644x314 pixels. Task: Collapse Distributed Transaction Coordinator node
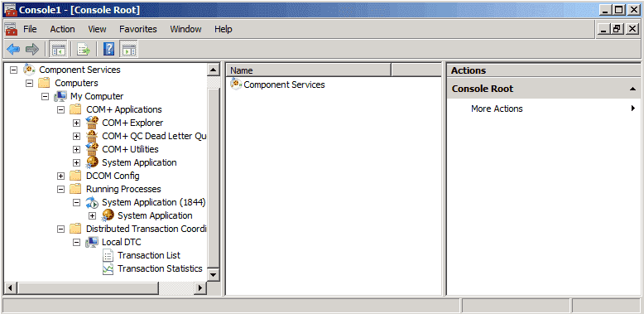coord(60,229)
